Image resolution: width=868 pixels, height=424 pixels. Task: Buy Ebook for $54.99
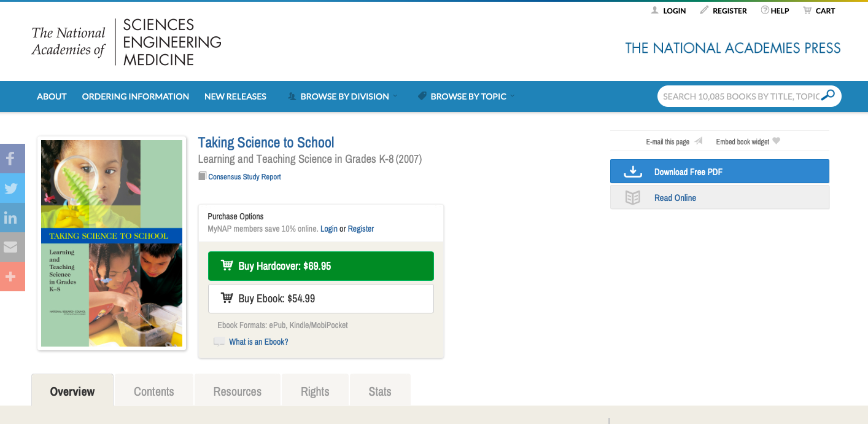pos(321,299)
